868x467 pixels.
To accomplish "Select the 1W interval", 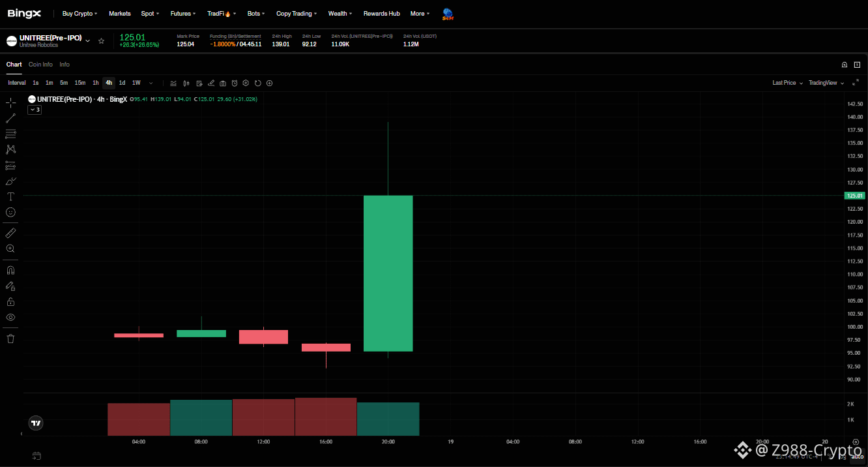I will click(x=136, y=83).
